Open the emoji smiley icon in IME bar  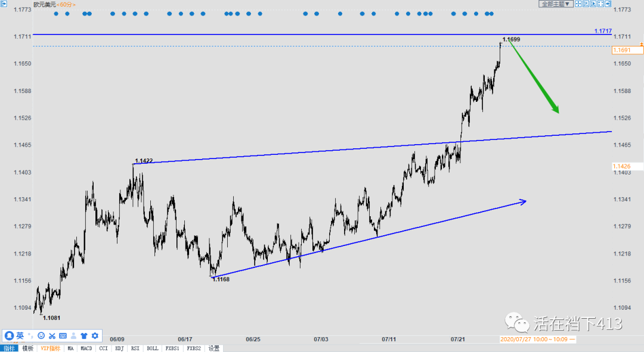(41, 335)
